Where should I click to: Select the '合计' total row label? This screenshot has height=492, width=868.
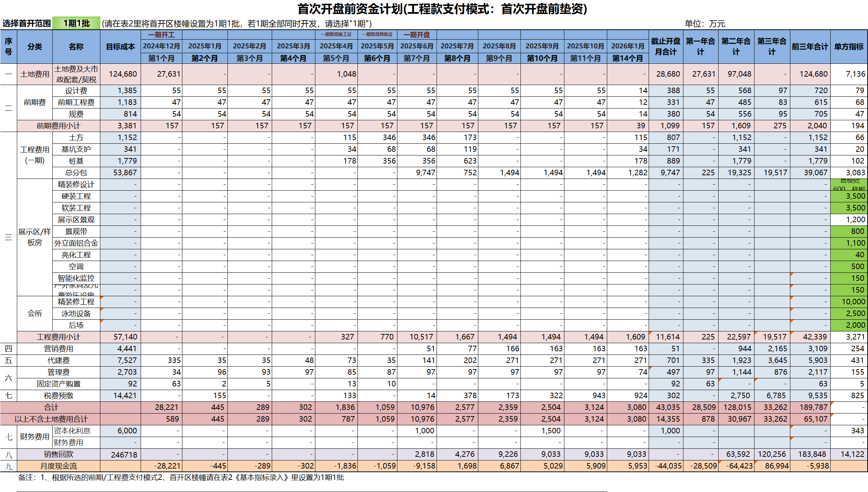[x=51, y=407]
